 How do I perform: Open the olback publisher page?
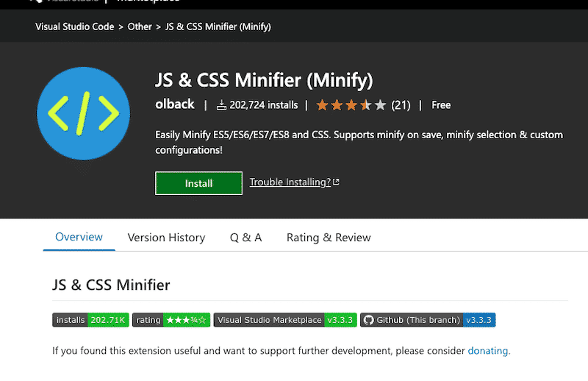click(175, 104)
